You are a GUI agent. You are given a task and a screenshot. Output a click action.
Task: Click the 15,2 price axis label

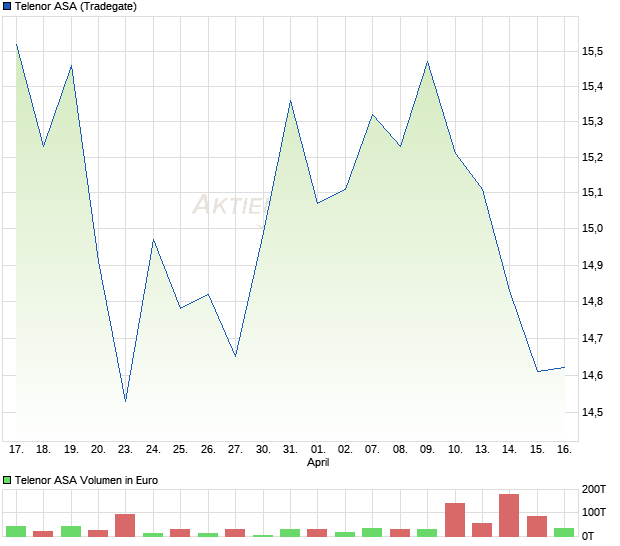[593, 157]
